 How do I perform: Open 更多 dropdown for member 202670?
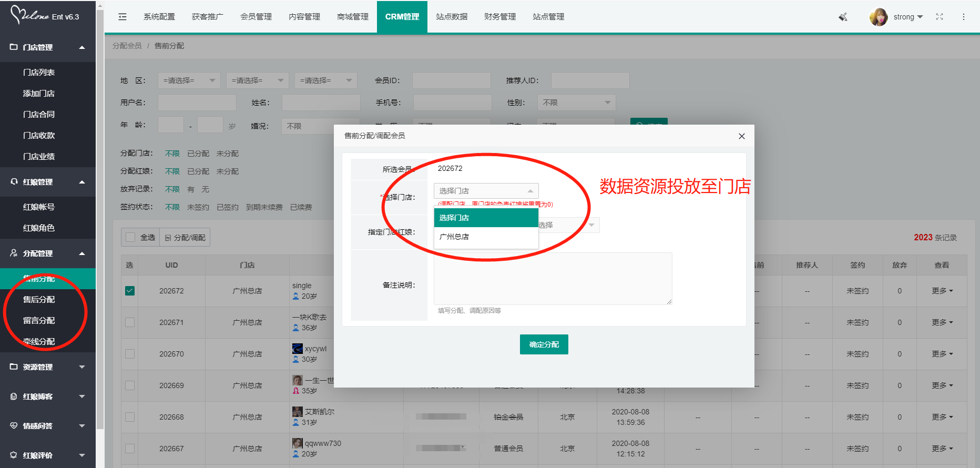[942, 354]
